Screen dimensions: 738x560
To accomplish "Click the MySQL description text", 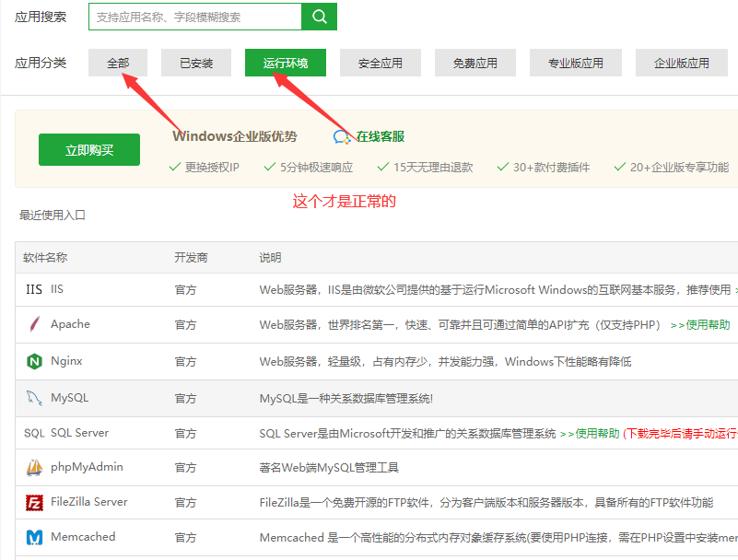I will (346, 399).
